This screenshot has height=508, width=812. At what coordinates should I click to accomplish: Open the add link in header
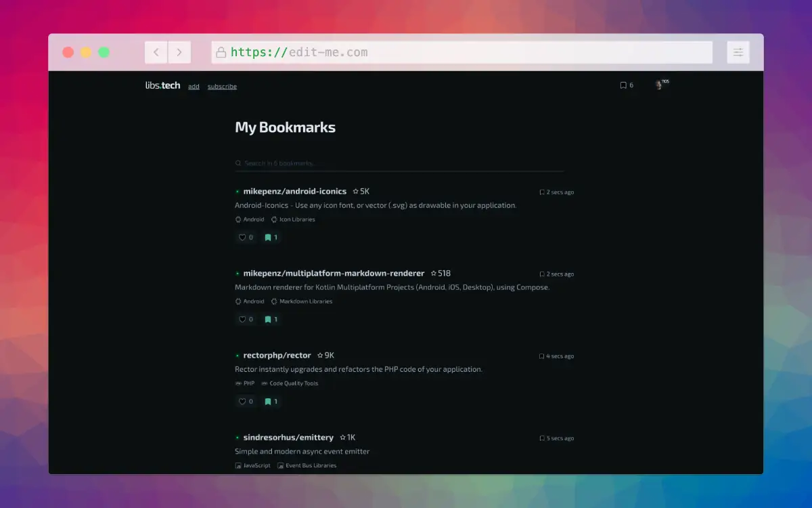tap(194, 87)
